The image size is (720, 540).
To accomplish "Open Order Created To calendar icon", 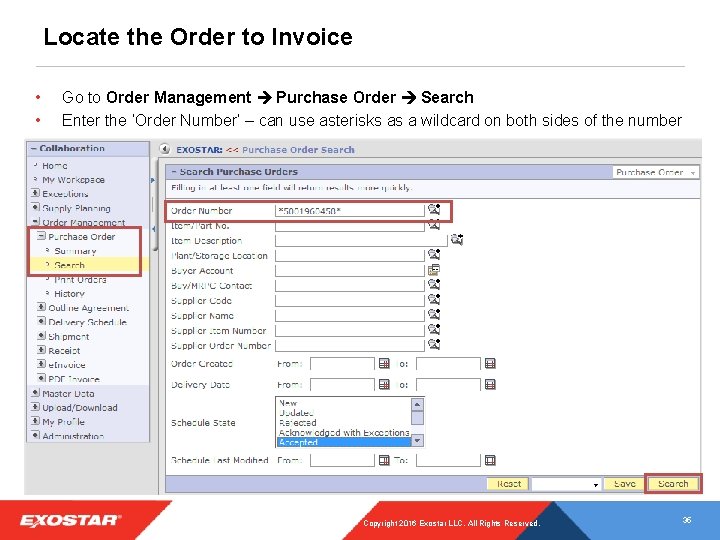I will [490, 364].
